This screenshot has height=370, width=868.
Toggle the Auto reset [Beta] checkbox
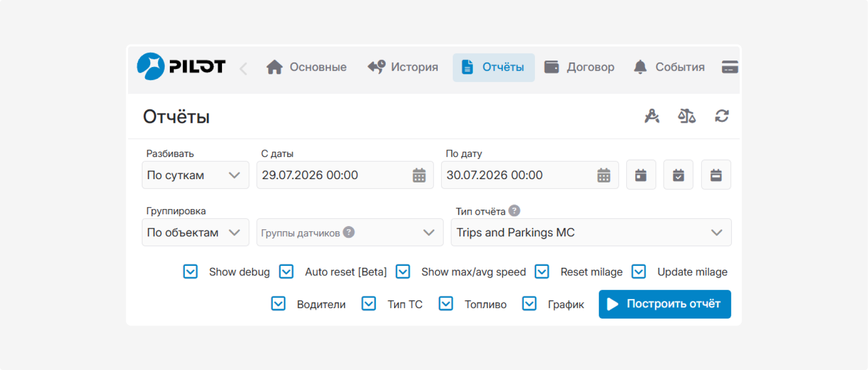(286, 272)
